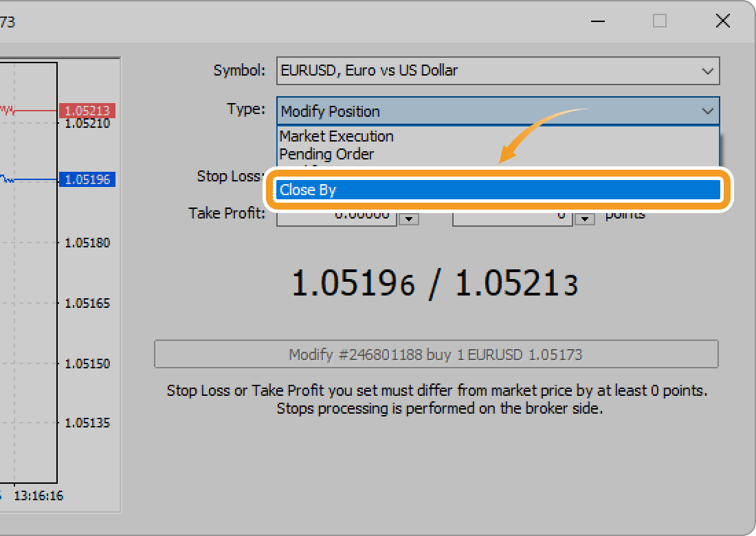Click the 1.05180 price scale value

click(x=87, y=243)
